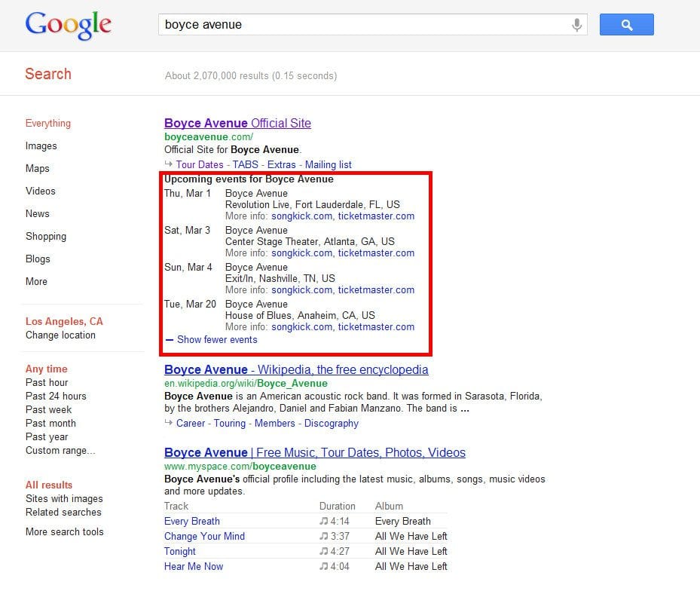Click the Los Angeles, CA location text
Viewport: 700px width, 594px height.
coord(64,322)
